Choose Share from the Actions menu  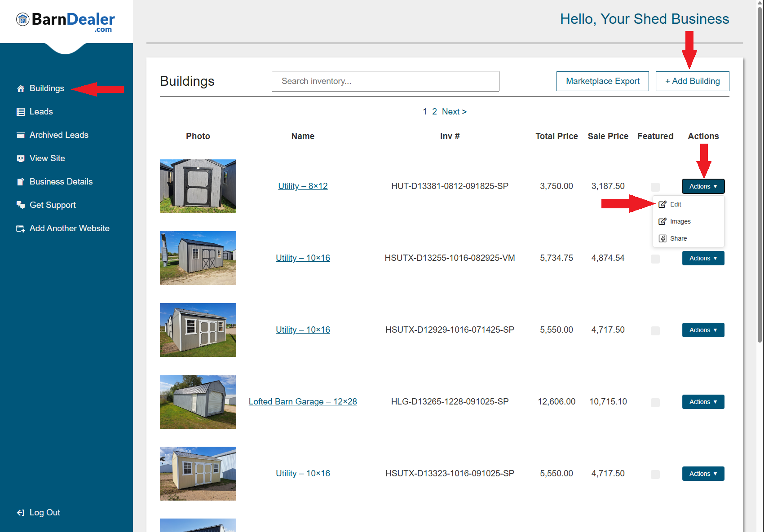tap(688, 238)
